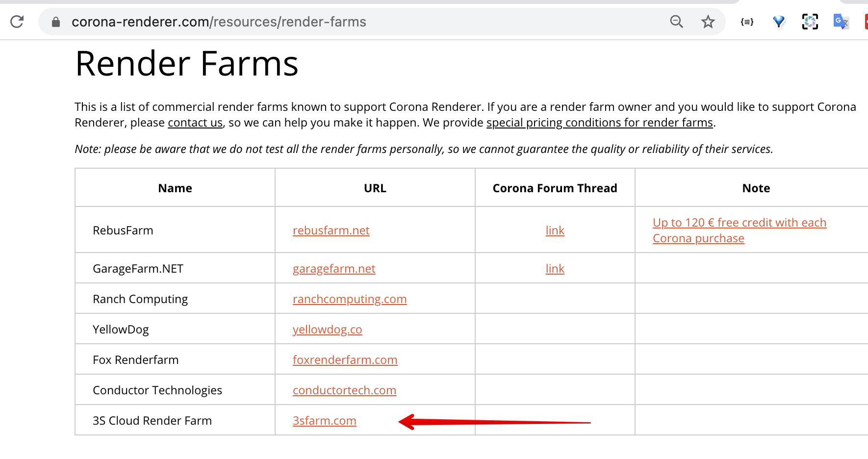Viewport: 868px width, 459px height.
Task: Open the contact us link
Action: point(195,123)
